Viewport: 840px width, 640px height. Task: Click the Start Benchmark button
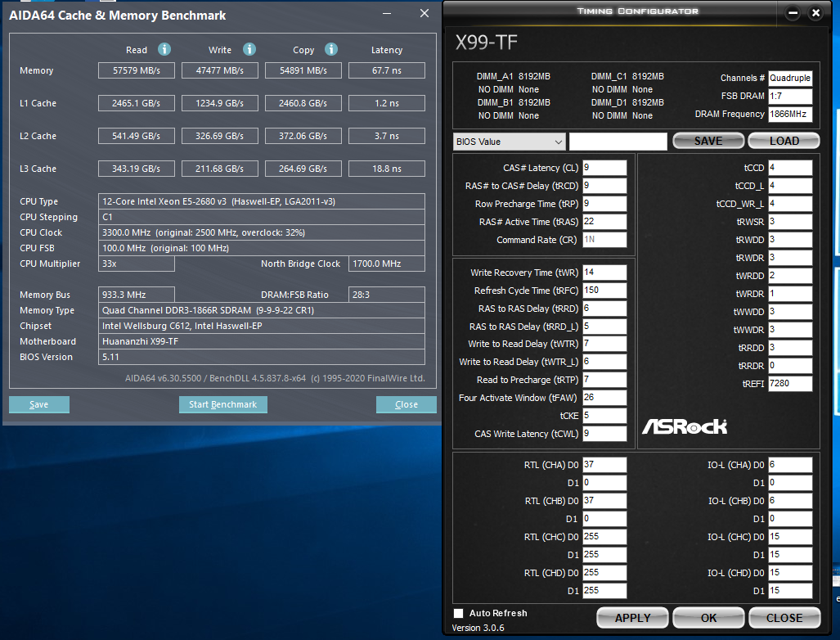pos(222,404)
